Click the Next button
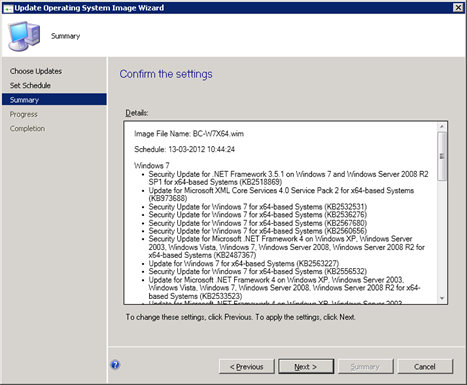Viewport: 467px width, 385px height. point(306,367)
